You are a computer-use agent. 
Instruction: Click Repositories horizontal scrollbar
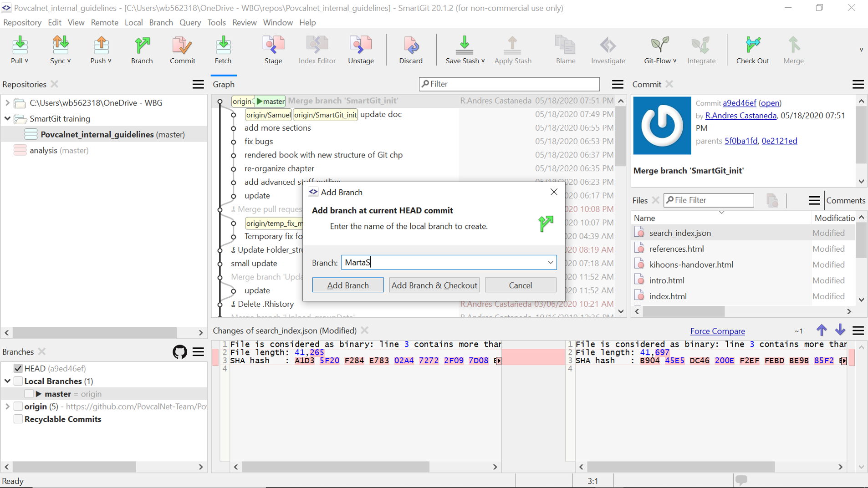point(94,333)
